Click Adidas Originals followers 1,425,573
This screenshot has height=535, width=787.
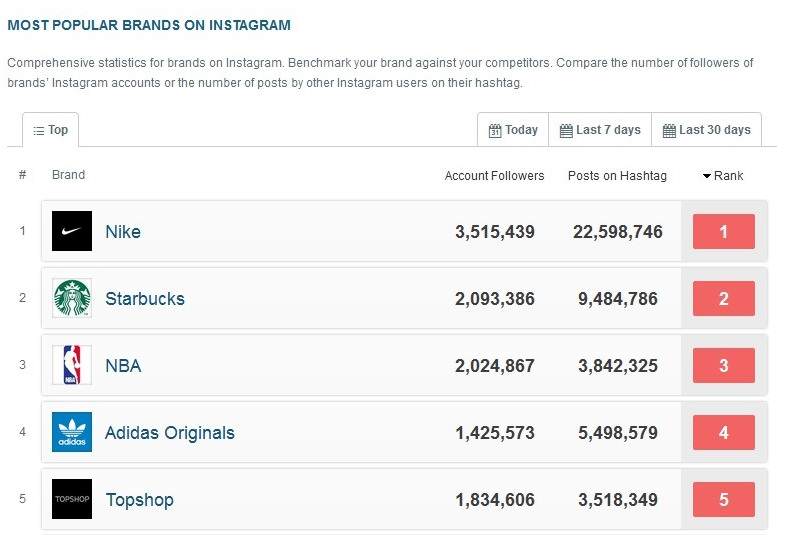tap(495, 433)
